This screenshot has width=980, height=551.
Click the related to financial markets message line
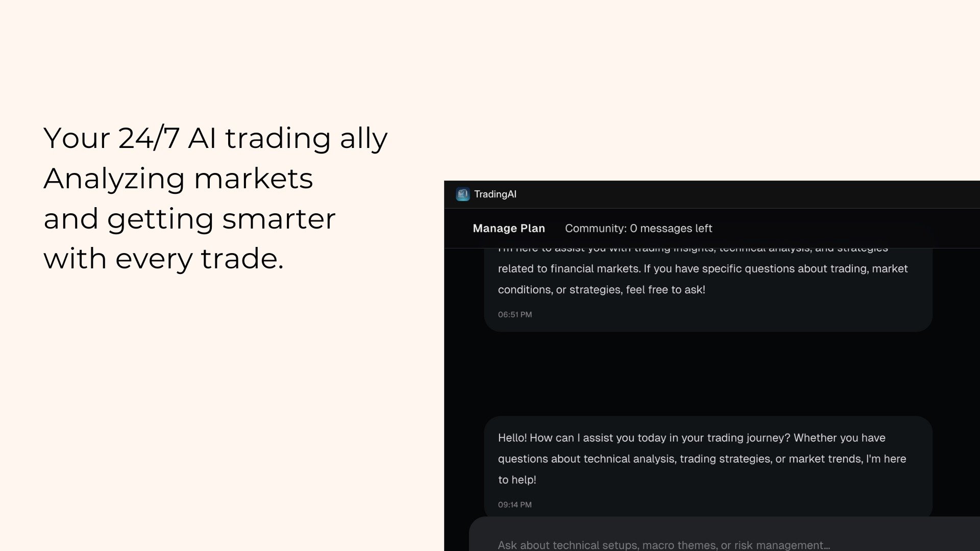702,269
